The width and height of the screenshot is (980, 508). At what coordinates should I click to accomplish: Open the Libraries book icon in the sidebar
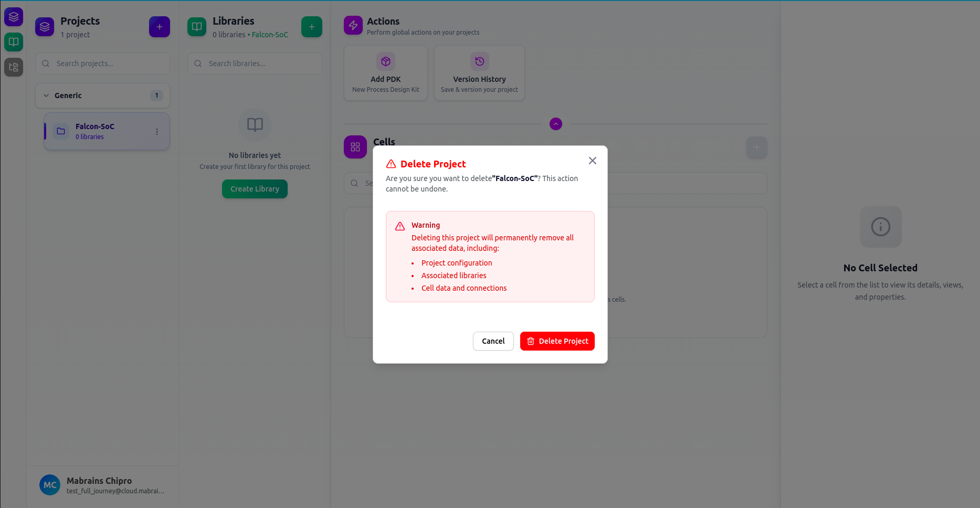(x=14, y=42)
